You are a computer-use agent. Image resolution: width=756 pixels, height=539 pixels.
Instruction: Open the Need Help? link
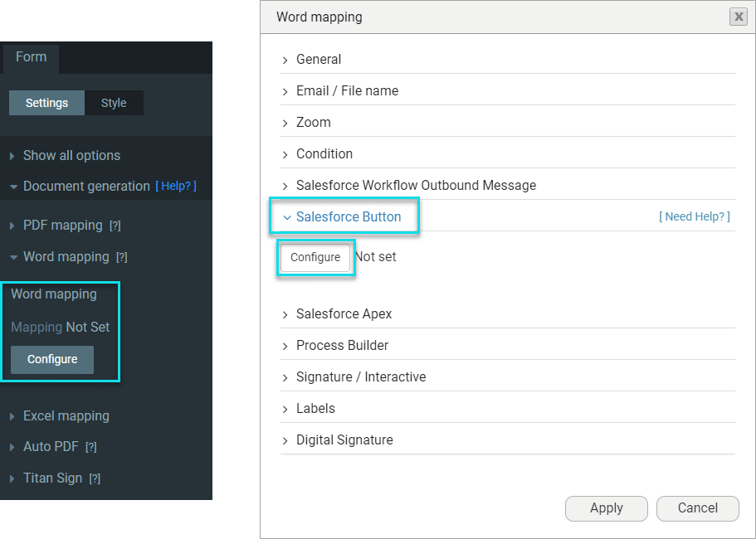pyautogui.click(x=695, y=216)
